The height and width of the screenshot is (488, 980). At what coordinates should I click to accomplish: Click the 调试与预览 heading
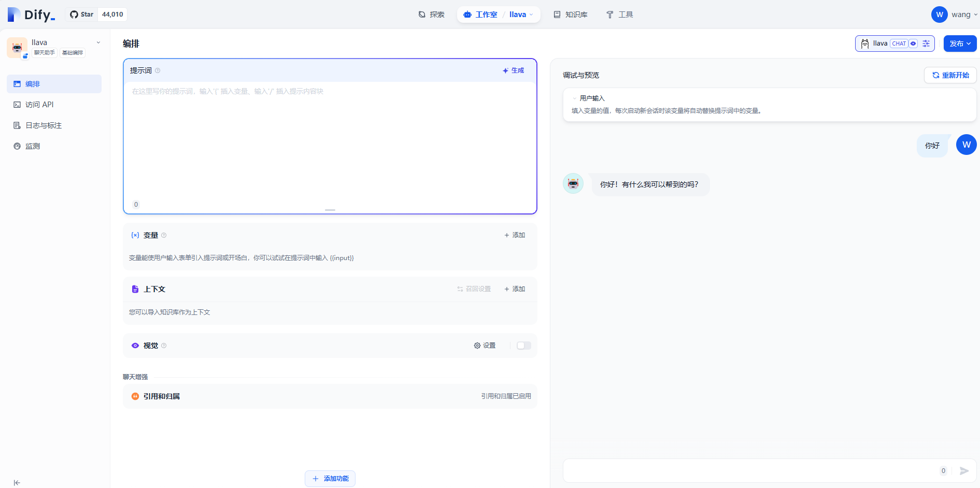[x=581, y=75]
